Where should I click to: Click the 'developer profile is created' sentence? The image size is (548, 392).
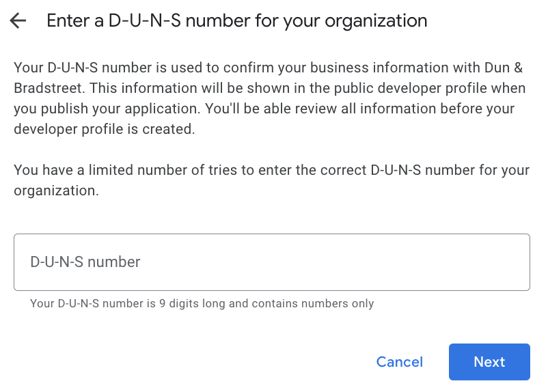[x=104, y=129]
